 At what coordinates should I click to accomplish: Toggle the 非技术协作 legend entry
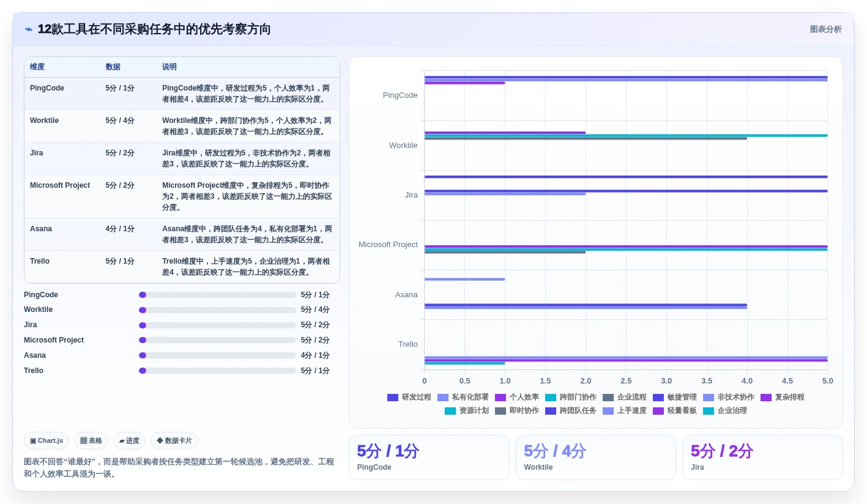click(x=729, y=397)
